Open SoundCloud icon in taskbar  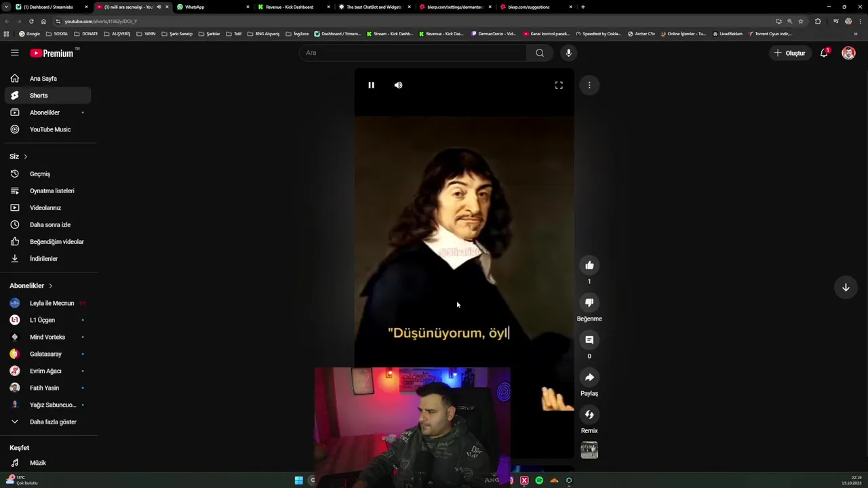[x=554, y=481]
